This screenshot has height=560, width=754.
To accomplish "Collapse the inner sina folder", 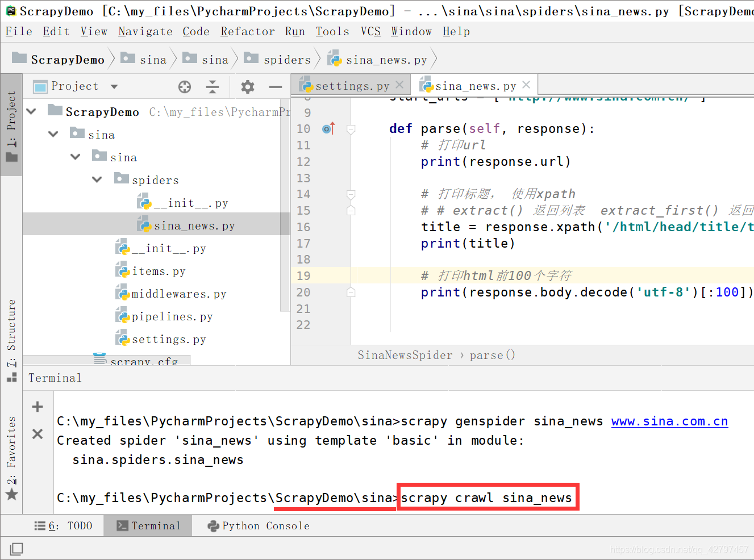I will (x=76, y=157).
